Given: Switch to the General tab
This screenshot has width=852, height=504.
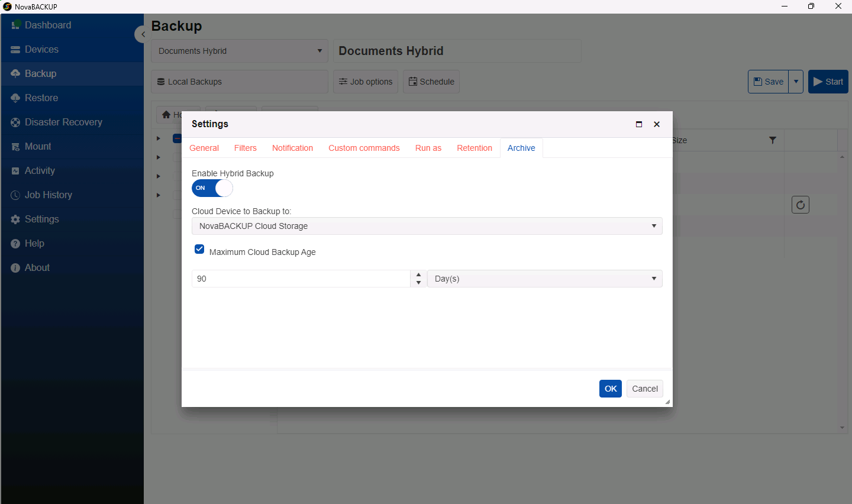Looking at the screenshot, I should [x=204, y=148].
